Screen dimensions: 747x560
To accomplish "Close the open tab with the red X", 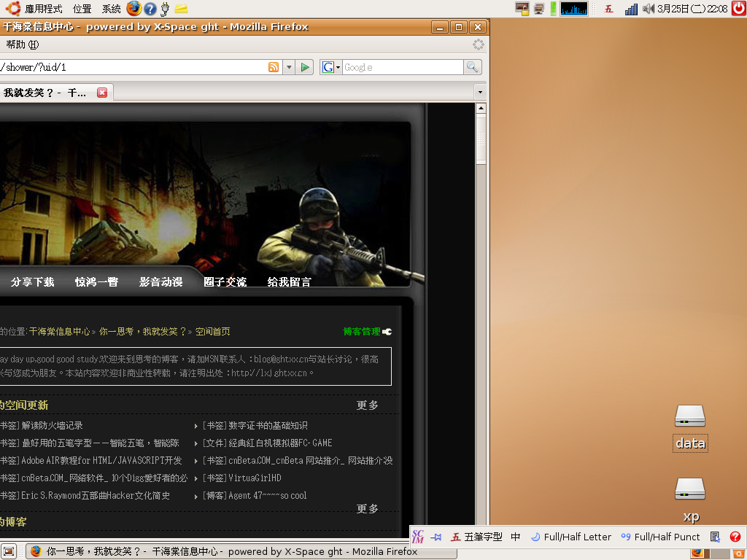I will (x=102, y=93).
